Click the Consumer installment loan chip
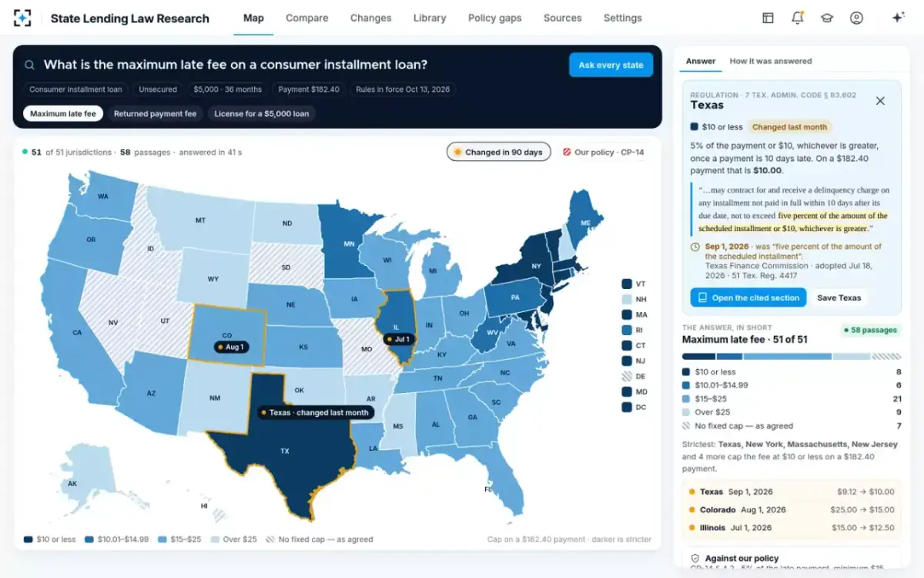 point(75,89)
